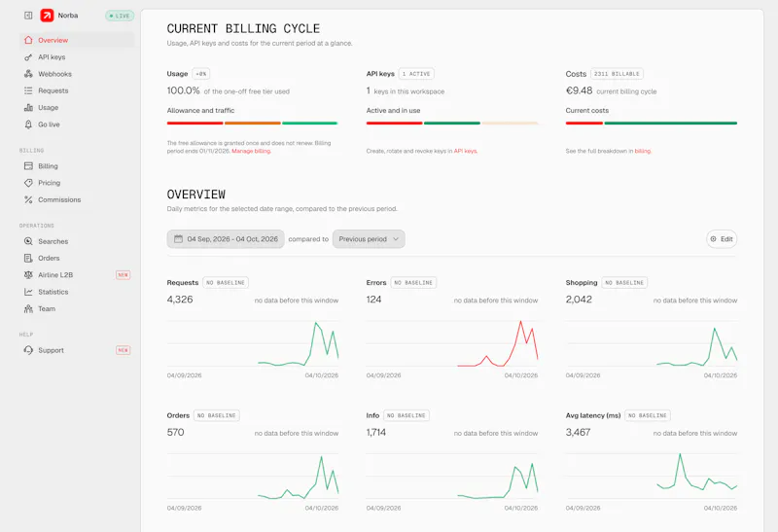Click the Orders document icon
Screen dimensions: 778x532
[28, 259]
